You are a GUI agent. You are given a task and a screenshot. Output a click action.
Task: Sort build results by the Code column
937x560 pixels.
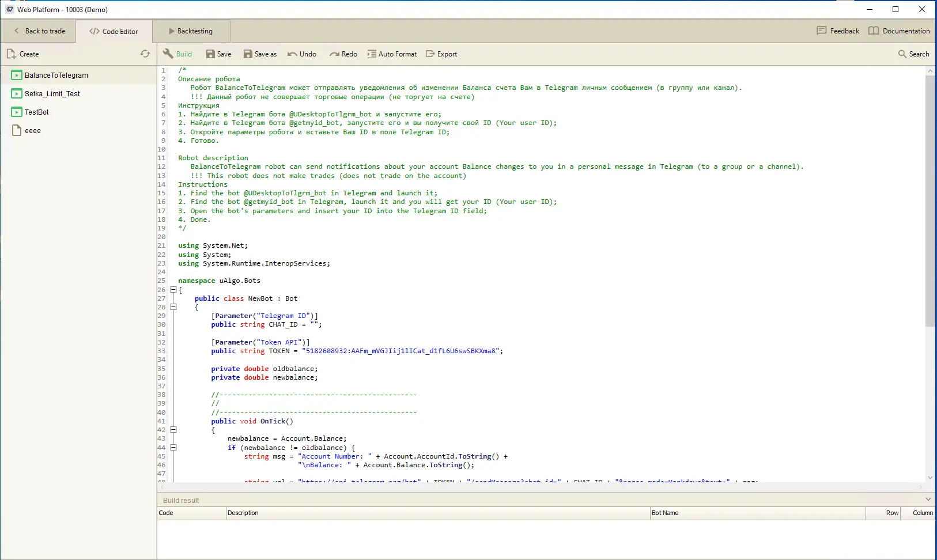pos(191,513)
